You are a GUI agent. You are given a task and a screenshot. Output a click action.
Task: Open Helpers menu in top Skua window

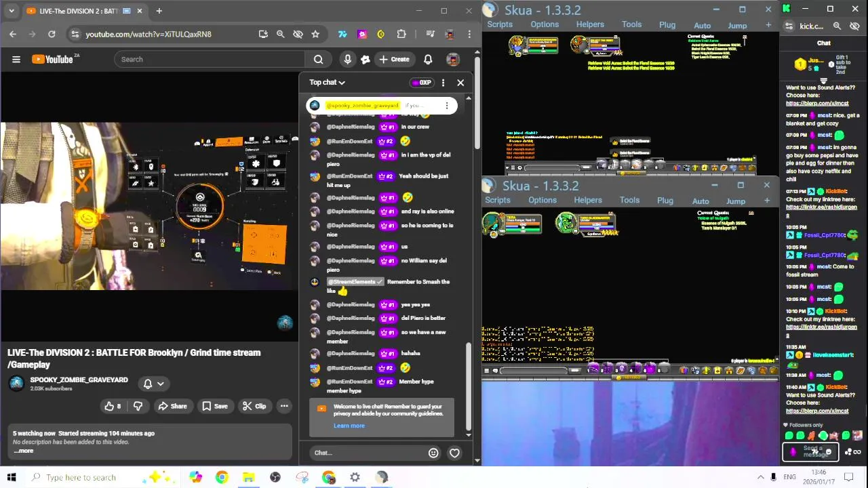(x=590, y=24)
